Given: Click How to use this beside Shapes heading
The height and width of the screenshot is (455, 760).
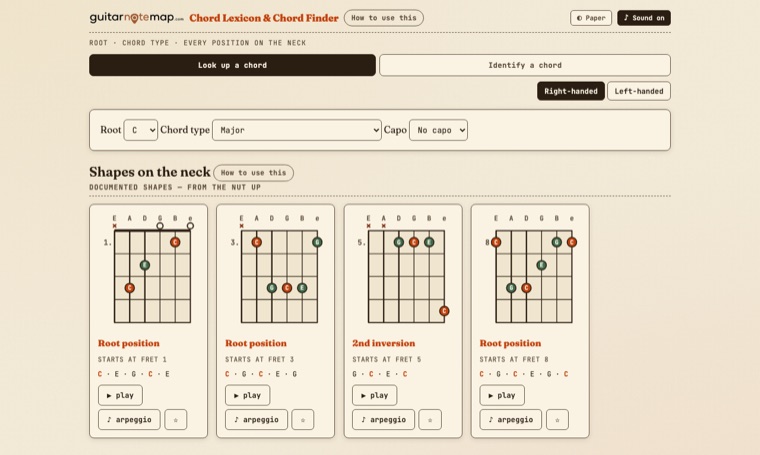Looking at the screenshot, I should (x=253, y=173).
